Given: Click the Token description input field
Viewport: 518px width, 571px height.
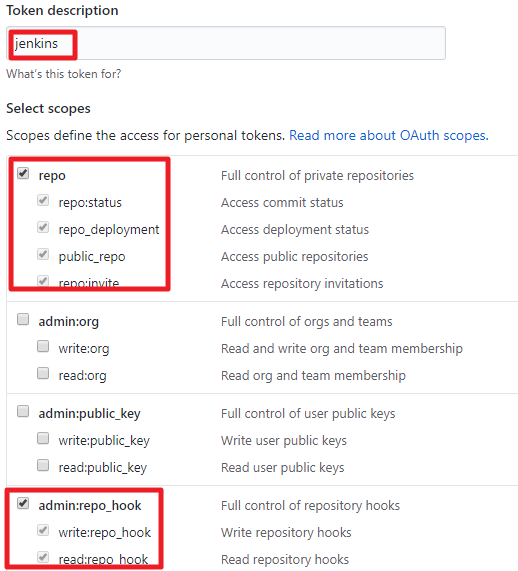Looking at the screenshot, I should [x=225, y=43].
